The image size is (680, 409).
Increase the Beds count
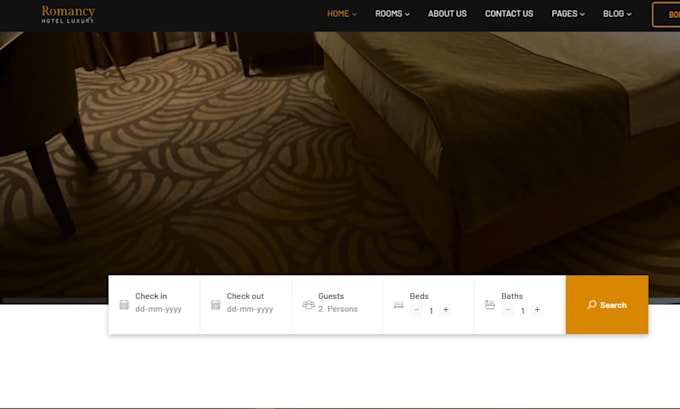[x=445, y=310]
